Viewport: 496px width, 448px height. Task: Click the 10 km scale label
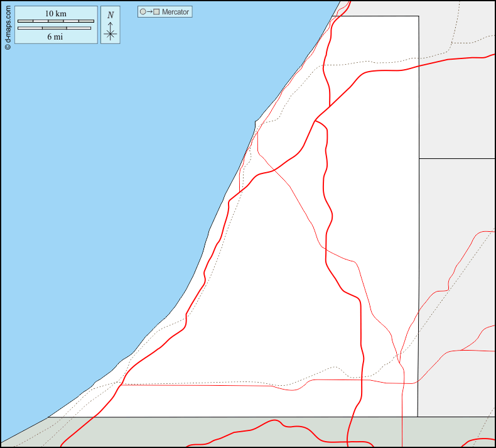[x=56, y=14]
